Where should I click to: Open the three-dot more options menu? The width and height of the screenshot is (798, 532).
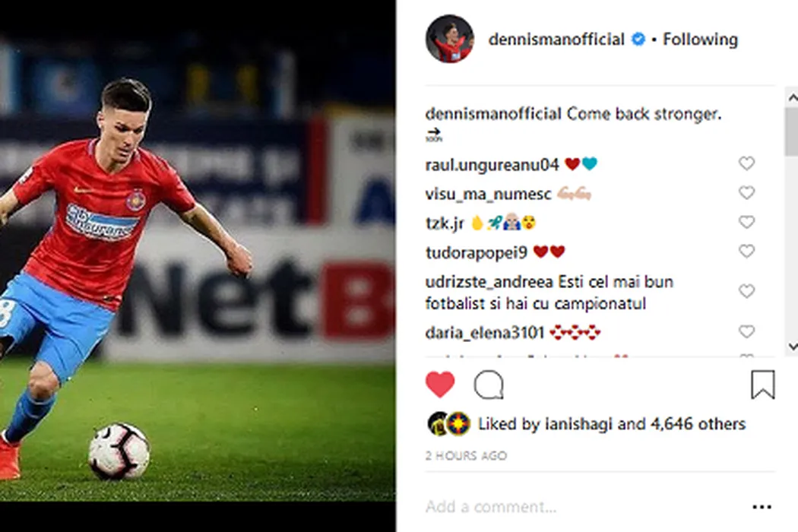[762, 507]
